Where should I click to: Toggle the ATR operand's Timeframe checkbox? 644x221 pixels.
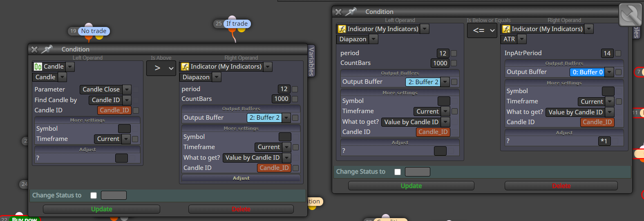pos(619,101)
